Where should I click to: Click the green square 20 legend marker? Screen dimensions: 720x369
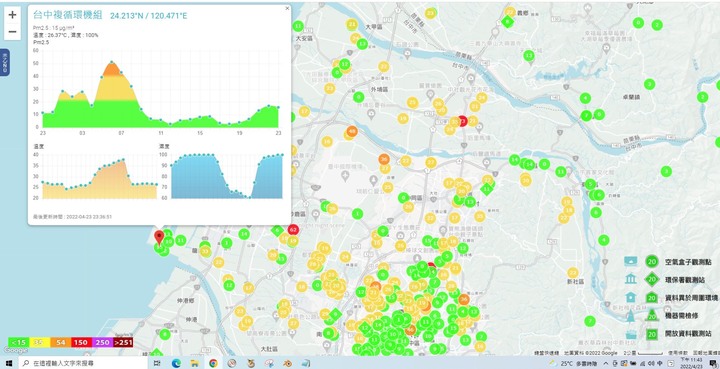652,334
